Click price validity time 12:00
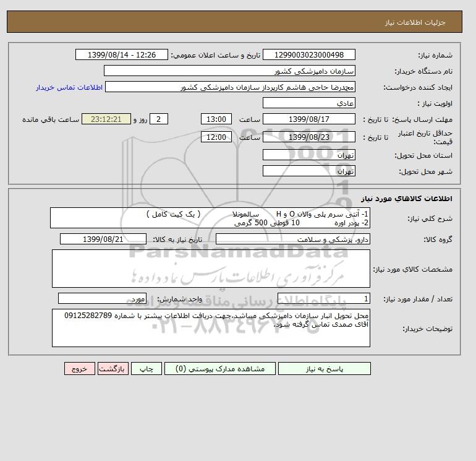This screenshot has width=476, height=461. 216,137
